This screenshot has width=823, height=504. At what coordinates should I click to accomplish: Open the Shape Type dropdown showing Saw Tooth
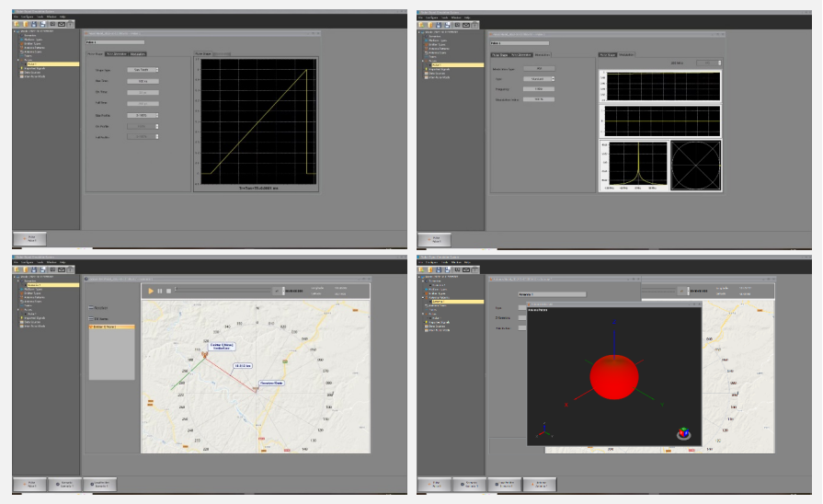(x=143, y=70)
